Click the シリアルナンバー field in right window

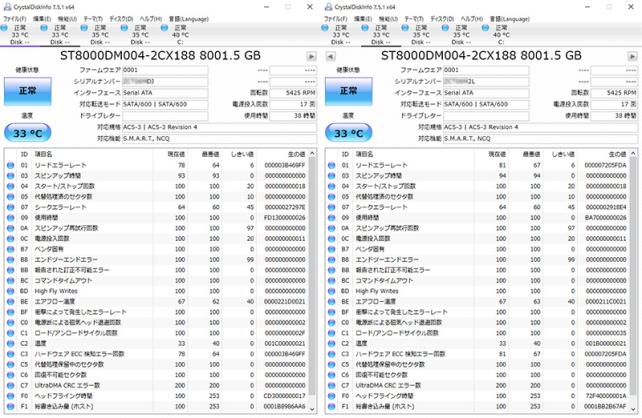pyautogui.click(x=486, y=81)
